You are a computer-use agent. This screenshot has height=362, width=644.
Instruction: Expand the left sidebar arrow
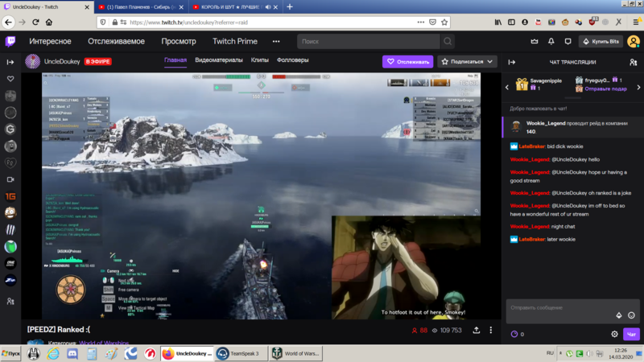10,62
